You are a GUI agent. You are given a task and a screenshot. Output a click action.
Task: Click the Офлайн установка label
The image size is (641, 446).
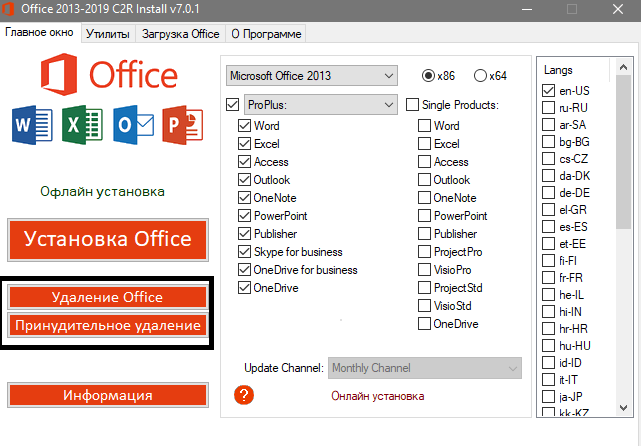tap(102, 191)
